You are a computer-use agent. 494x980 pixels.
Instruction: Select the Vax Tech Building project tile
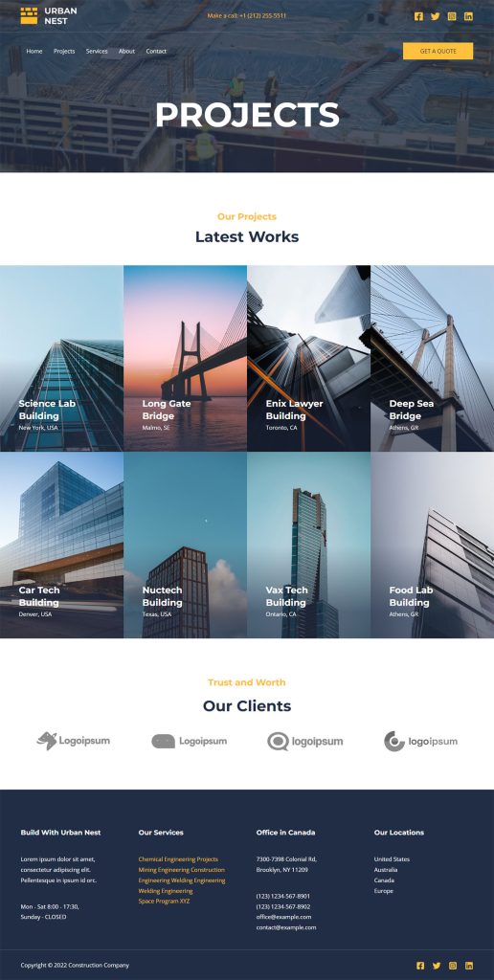tap(309, 545)
